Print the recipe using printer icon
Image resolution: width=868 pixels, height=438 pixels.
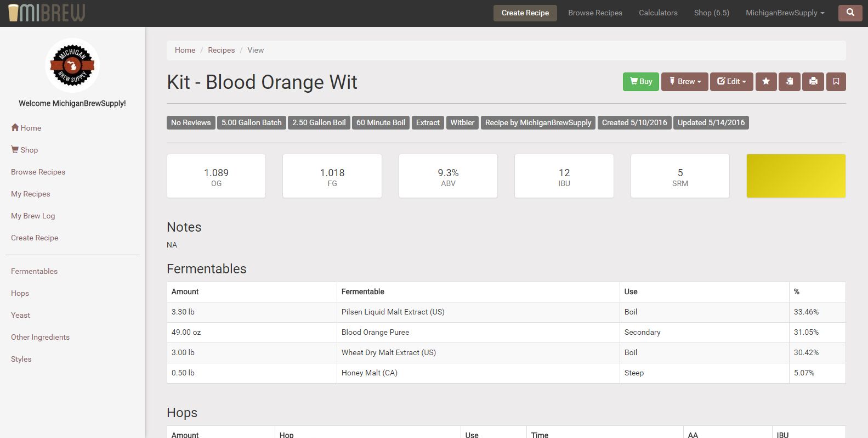(813, 82)
